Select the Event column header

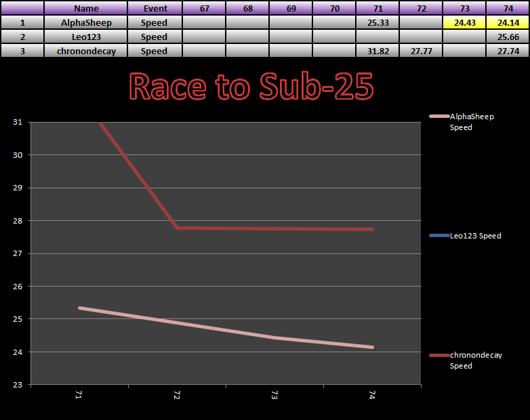pyautogui.click(x=155, y=8)
